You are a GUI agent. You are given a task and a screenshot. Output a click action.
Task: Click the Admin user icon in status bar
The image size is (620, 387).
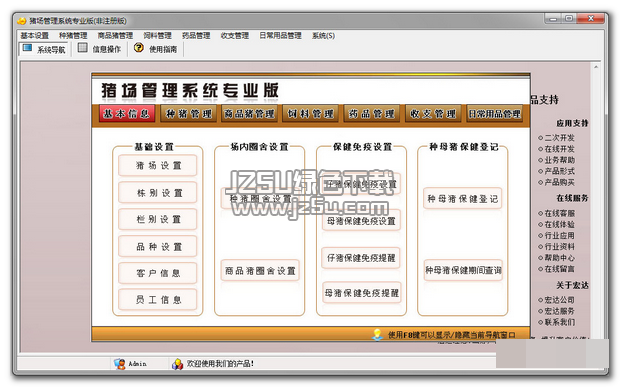(119, 364)
